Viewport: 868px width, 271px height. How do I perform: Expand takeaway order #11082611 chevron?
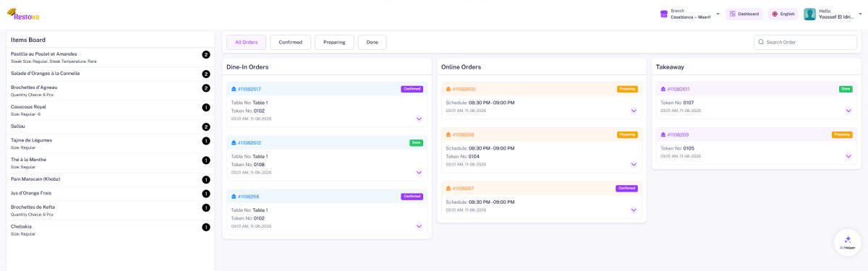pyautogui.click(x=848, y=111)
